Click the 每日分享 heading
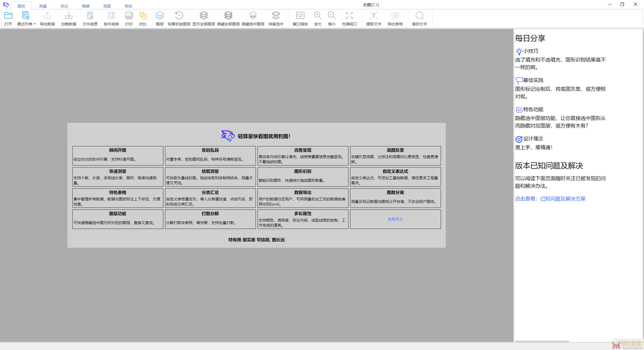The height and width of the screenshot is (350, 644). (x=530, y=38)
